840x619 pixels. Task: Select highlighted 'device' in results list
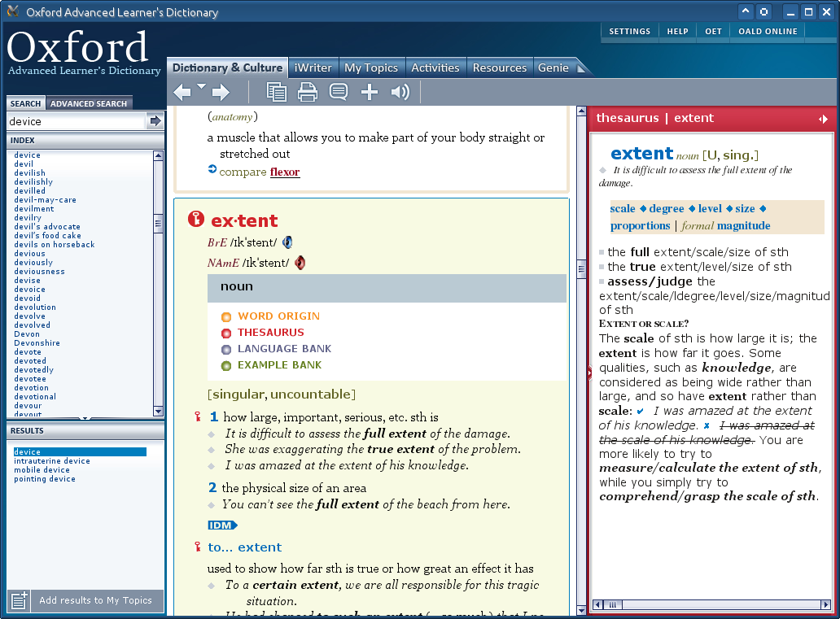click(80, 452)
